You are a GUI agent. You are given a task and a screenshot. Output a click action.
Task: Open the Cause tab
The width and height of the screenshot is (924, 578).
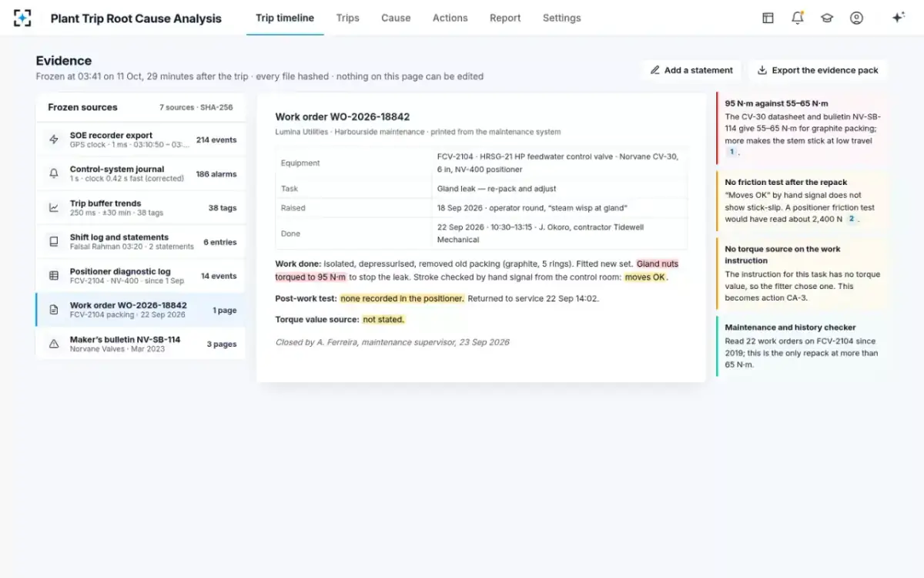pyautogui.click(x=396, y=18)
